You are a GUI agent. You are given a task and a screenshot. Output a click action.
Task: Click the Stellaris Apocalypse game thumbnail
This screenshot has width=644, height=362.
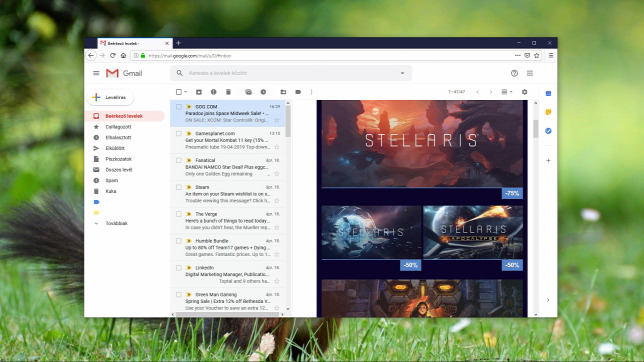click(x=473, y=232)
